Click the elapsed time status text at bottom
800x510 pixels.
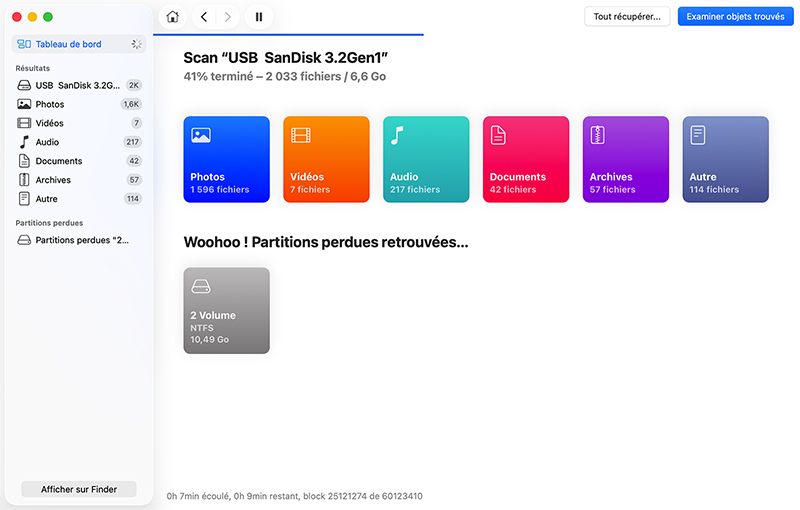click(x=294, y=496)
